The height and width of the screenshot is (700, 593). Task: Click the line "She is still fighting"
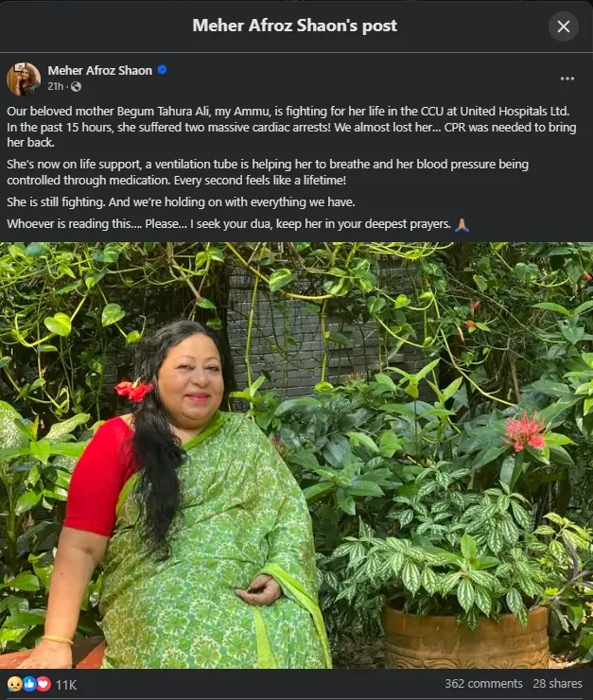pyautogui.click(x=181, y=202)
